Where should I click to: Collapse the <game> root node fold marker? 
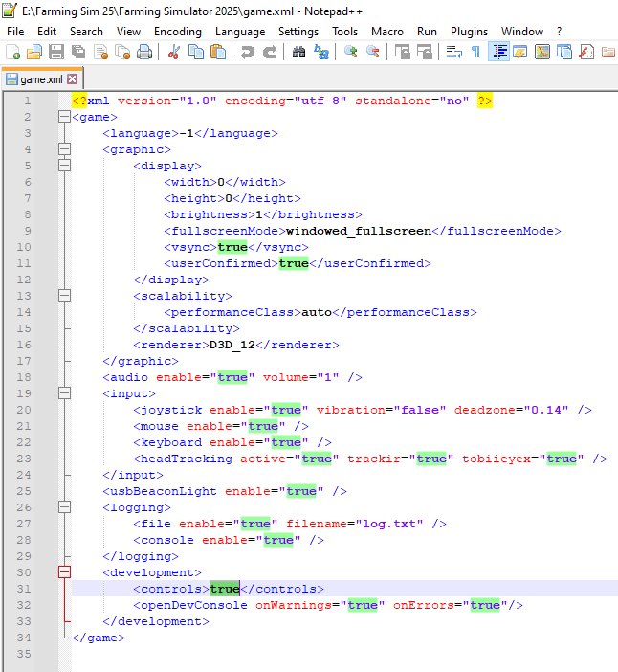(x=64, y=117)
